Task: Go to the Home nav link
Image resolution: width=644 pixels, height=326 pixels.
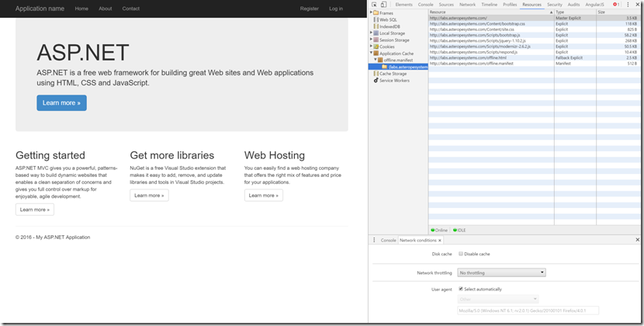Action: (81, 9)
